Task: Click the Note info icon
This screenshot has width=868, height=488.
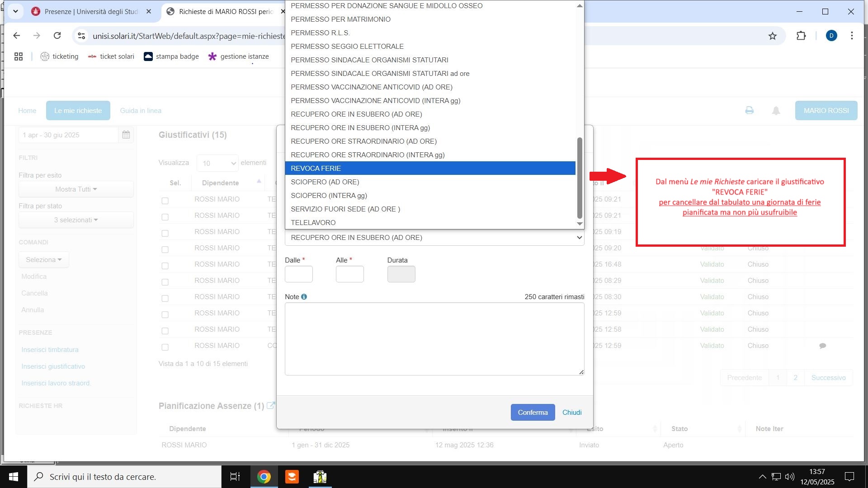Action: point(304,297)
